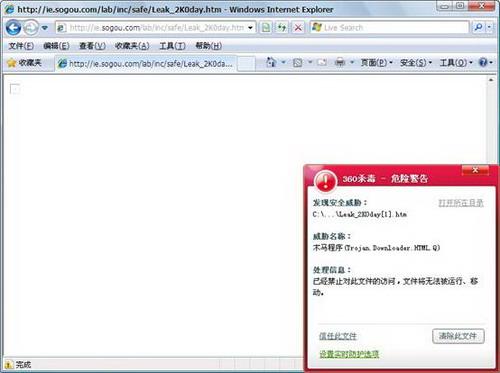Image resolution: width=500 pixels, height=373 pixels.
Task: Click the broken image placeholder on page
Action: [15, 89]
